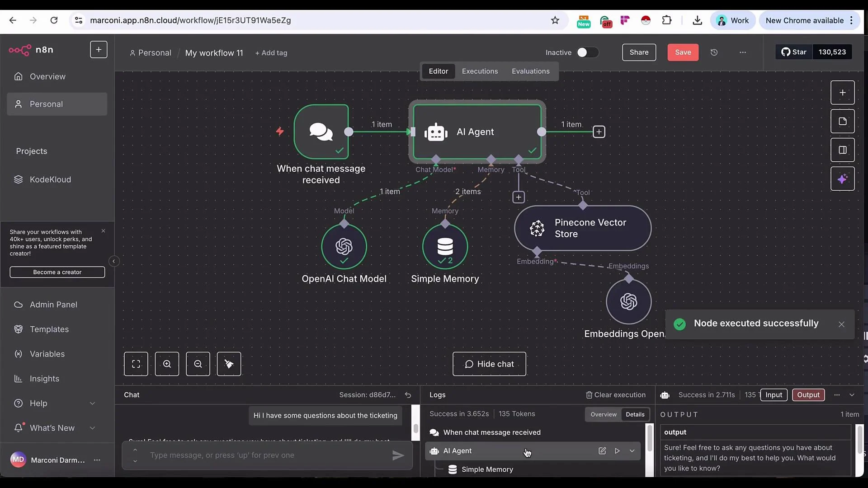This screenshot has height=488, width=868.
Task: Switch to Evaluations tab
Action: [530, 71]
